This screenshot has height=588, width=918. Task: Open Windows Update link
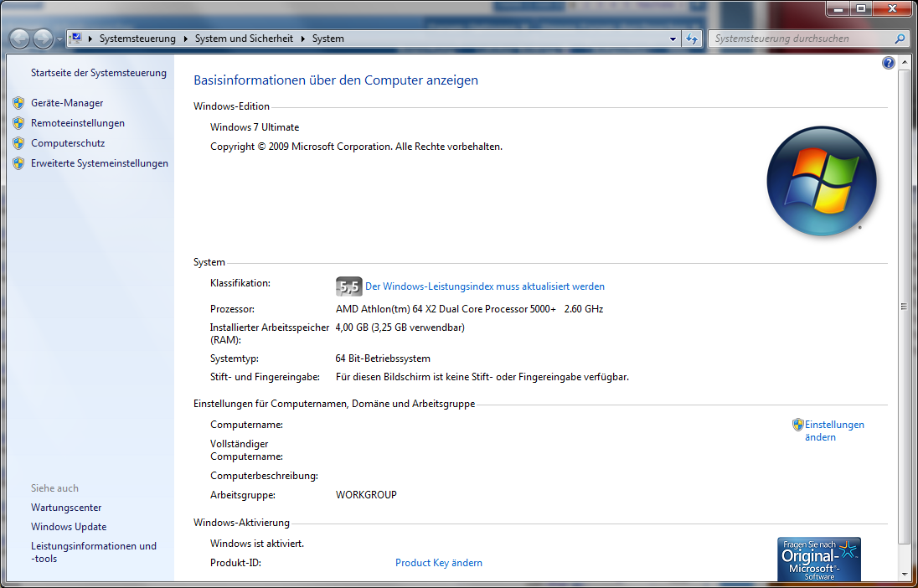tap(69, 527)
